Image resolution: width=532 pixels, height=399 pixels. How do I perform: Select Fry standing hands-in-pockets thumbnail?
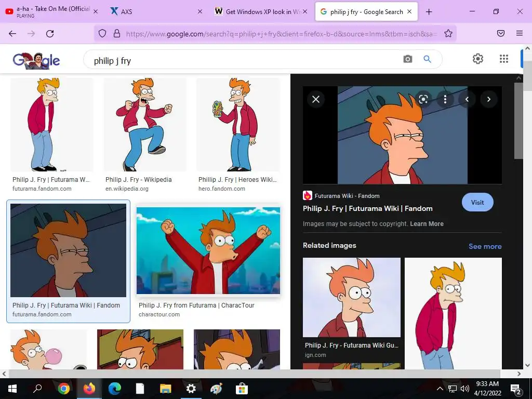51,125
